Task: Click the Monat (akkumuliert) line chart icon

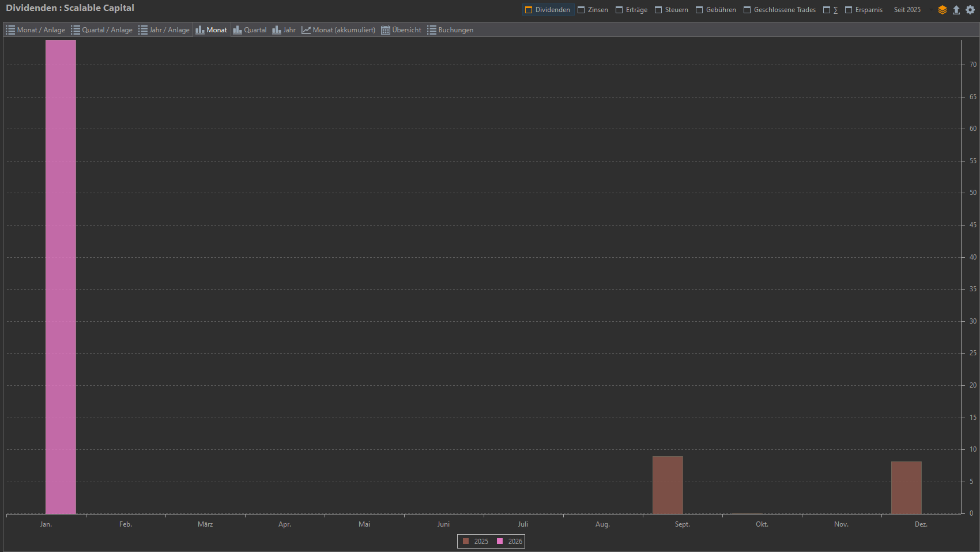Action: [x=306, y=30]
